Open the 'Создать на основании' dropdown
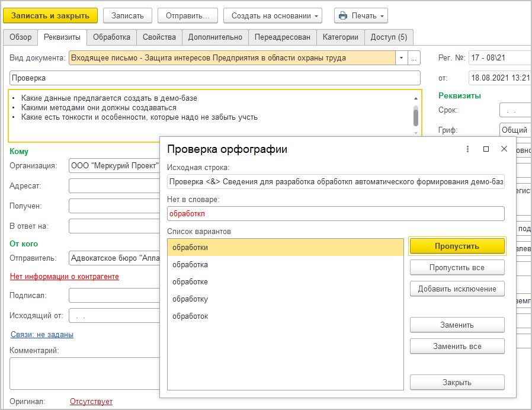 (273, 15)
